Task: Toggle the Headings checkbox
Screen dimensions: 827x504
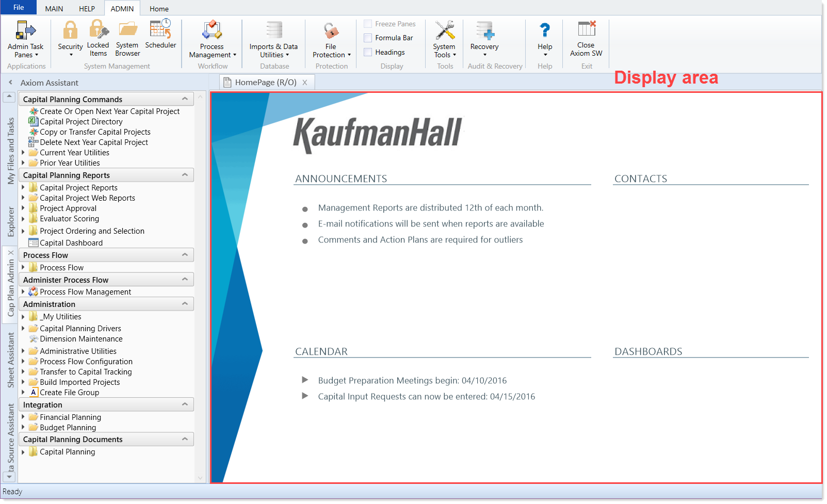Action: coord(368,52)
